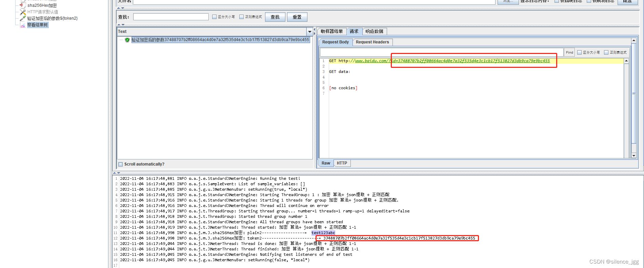Screen dimensions: 644x268
Task: Click the 查找 search button
Action: click(275, 17)
